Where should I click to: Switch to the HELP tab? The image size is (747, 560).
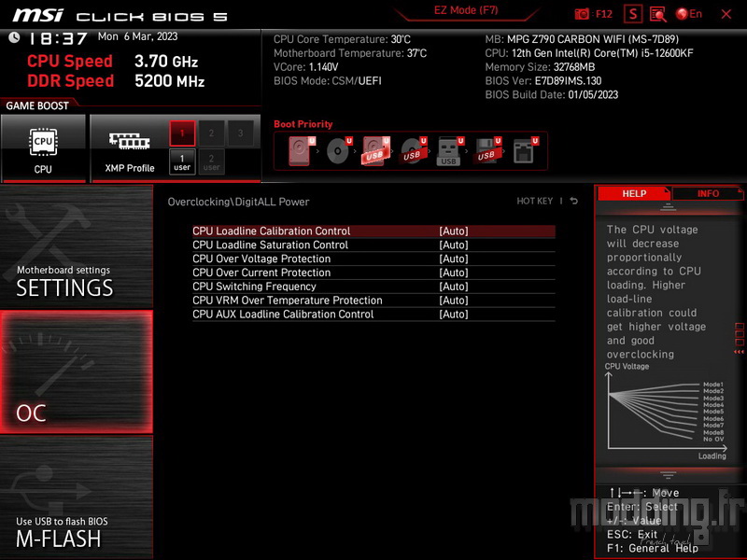click(x=634, y=193)
